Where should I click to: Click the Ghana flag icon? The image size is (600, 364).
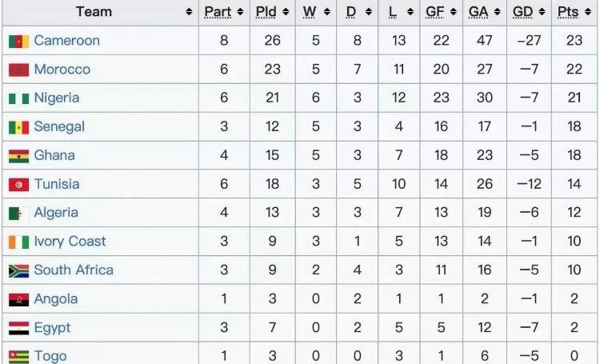(x=18, y=156)
